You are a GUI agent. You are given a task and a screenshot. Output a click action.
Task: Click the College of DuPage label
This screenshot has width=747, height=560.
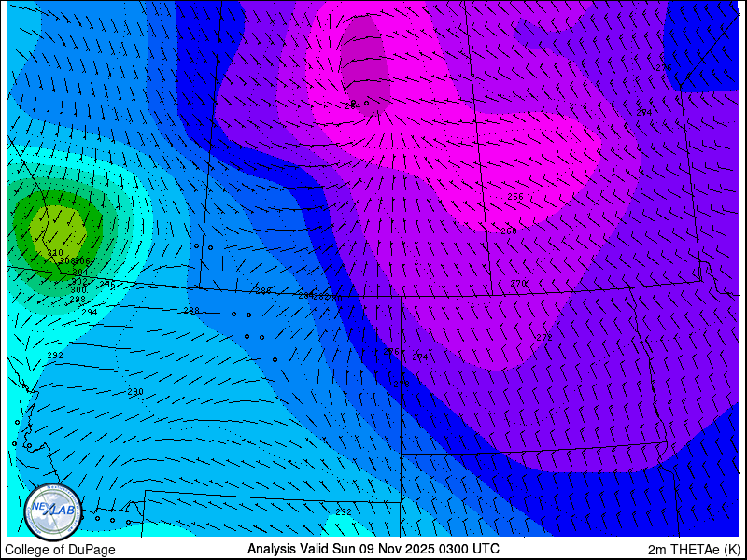(x=60, y=550)
